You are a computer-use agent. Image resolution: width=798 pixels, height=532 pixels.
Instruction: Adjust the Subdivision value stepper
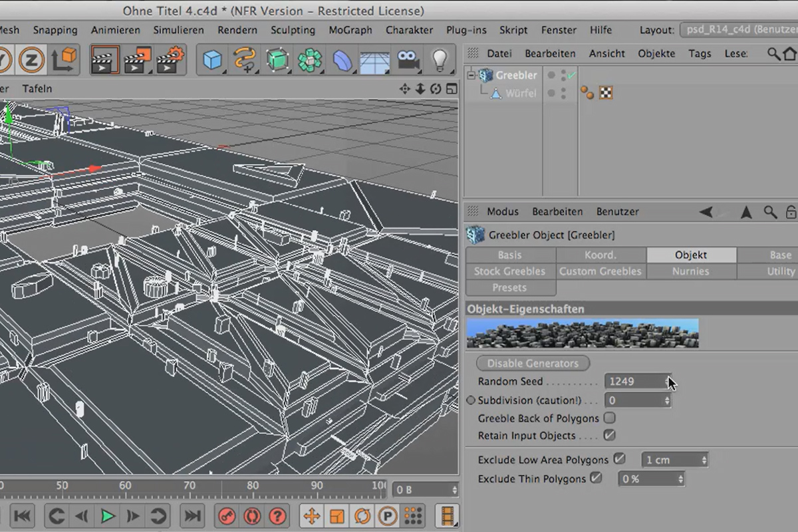point(667,400)
